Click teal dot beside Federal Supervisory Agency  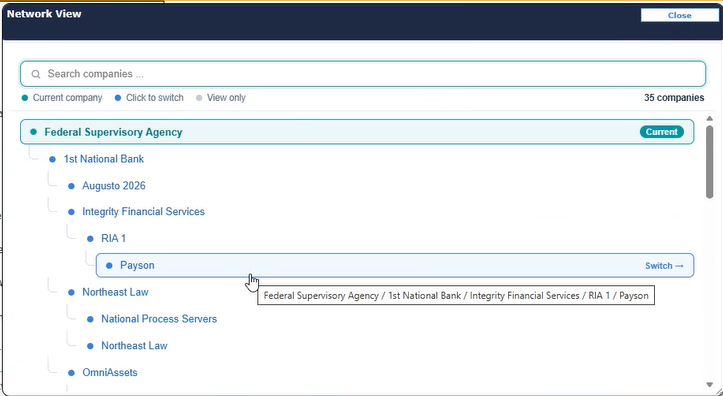[x=33, y=132]
